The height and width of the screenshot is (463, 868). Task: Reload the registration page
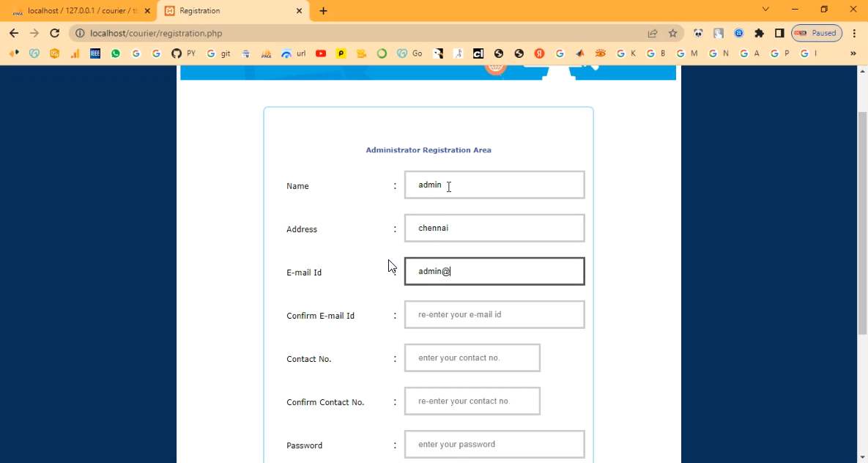(54, 33)
